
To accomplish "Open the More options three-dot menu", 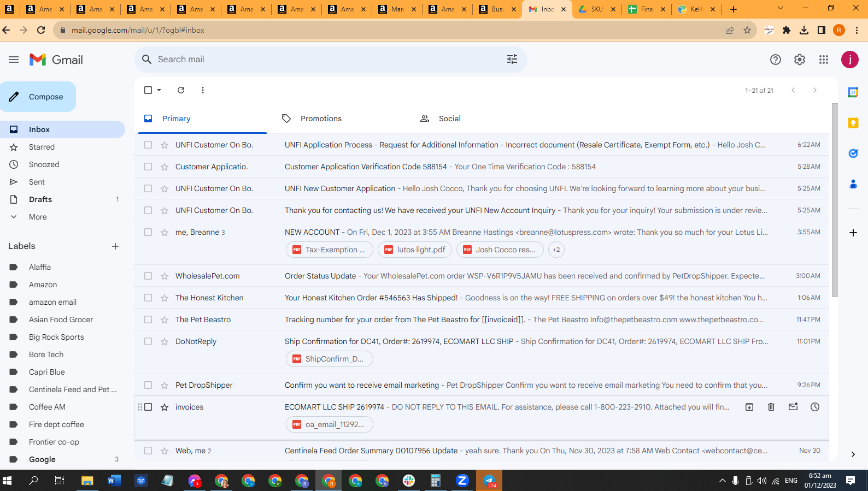I will [203, 90].
